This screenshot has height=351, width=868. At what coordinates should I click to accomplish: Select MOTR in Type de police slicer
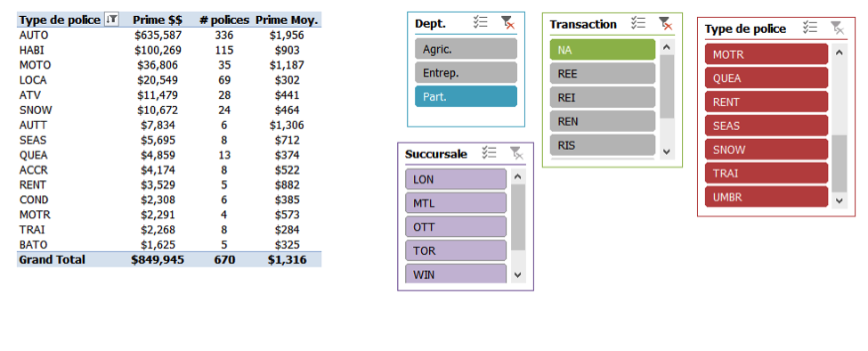(x=767, y=54)
